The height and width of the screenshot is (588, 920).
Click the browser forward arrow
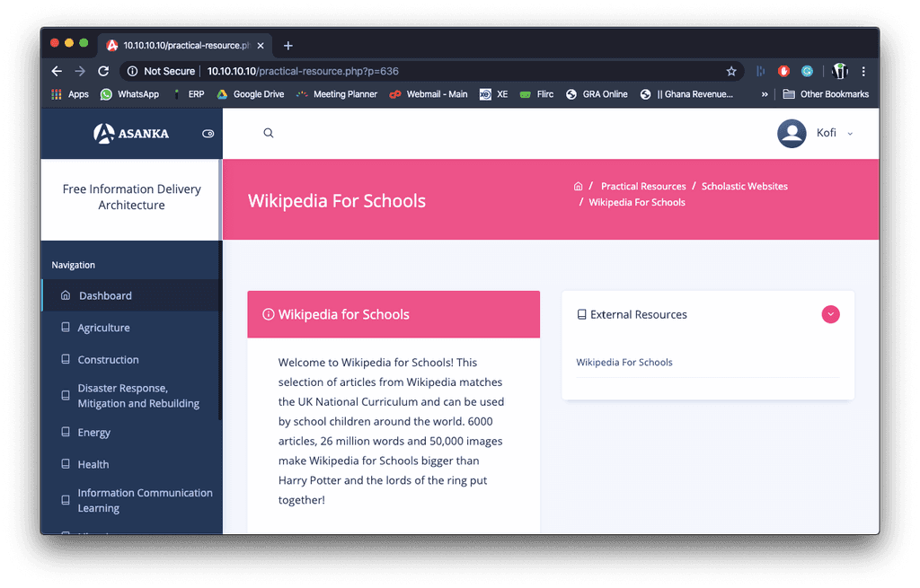point(80,71)
